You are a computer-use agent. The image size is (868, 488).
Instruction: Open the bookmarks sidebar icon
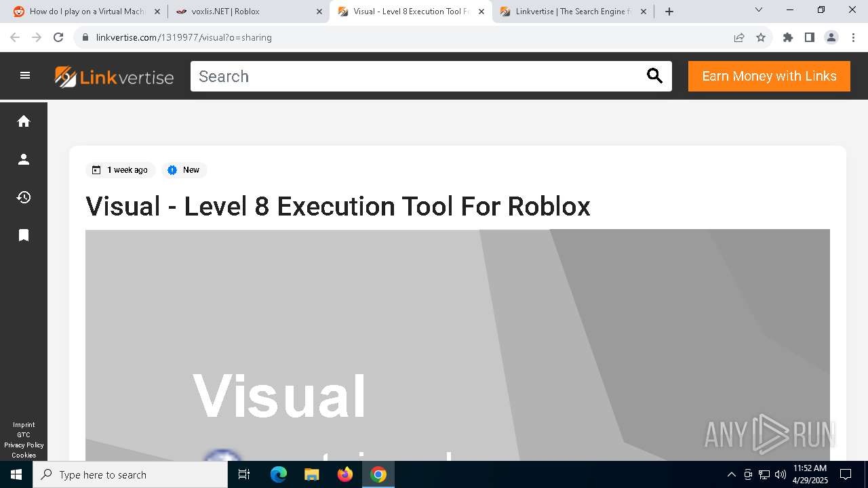coord(24,235)
